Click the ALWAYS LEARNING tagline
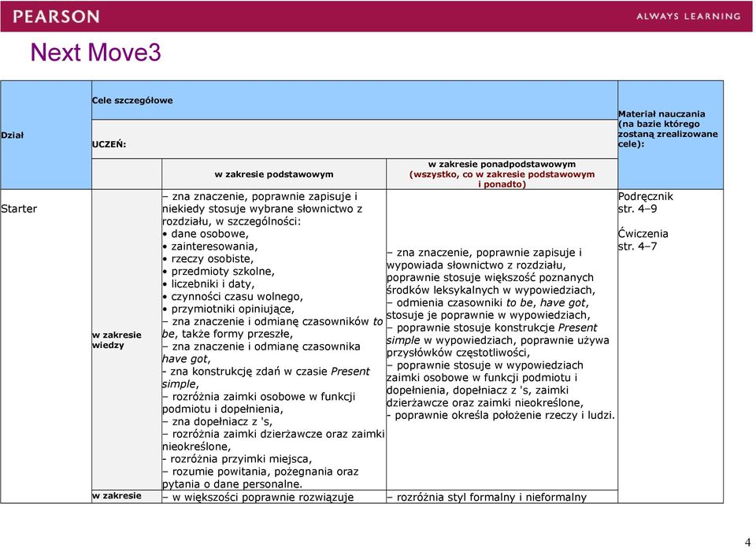The image size is (756, 548). 688,17
